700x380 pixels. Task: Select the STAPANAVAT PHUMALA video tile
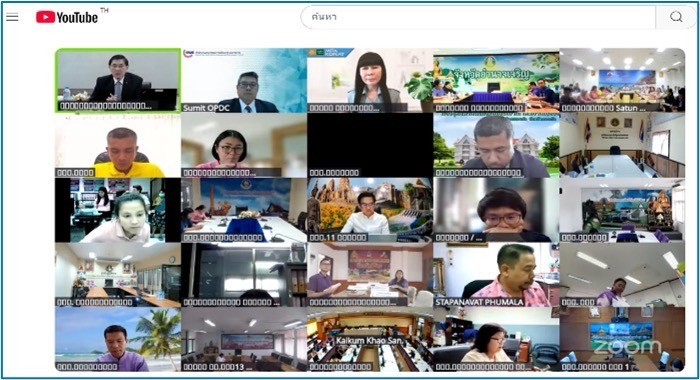496,275
